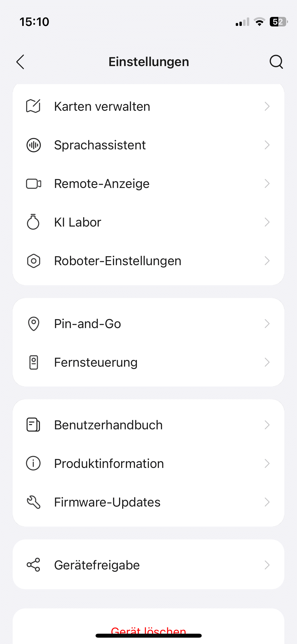Tap the Fernsteuerung remote control icon
This screenshot has height=644, width=297.
34,362
